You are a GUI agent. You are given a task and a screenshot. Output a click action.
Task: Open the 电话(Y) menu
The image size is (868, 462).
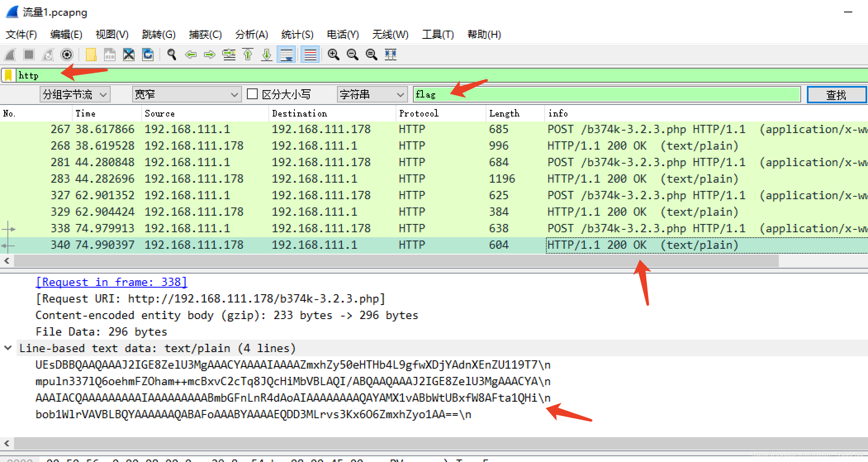pos(343,35)
